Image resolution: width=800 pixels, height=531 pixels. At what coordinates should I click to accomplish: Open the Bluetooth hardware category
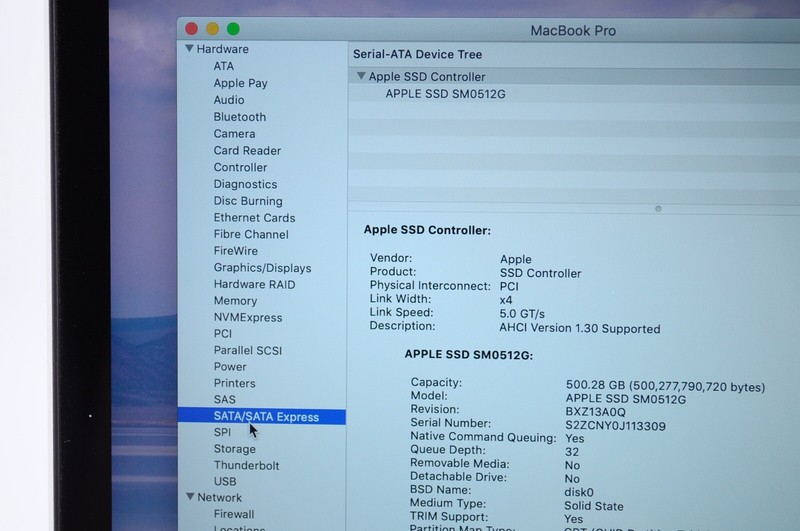click(x=240, y=117)
